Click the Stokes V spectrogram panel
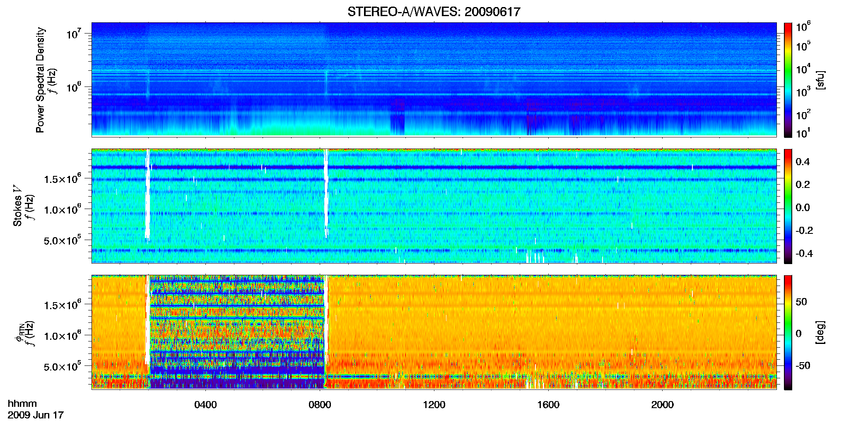This screenshot has height=447, width=868. coord(434,206)
